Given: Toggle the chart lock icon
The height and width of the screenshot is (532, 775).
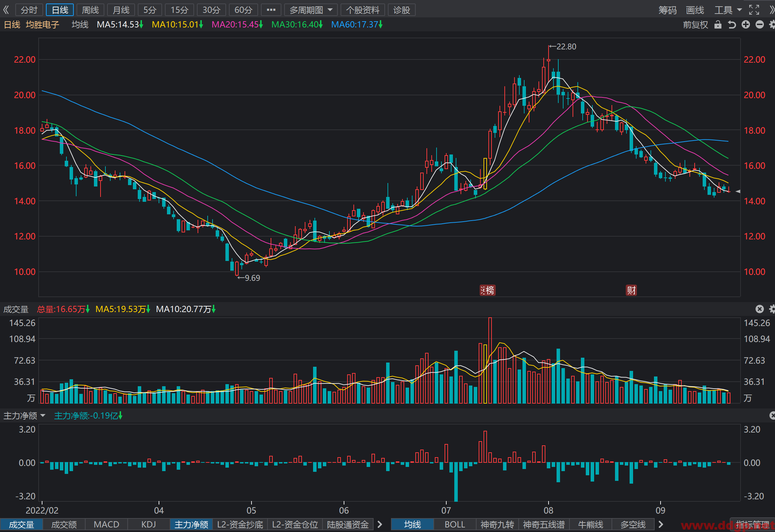Looking at the screenshot, I should tap(718, 24).
